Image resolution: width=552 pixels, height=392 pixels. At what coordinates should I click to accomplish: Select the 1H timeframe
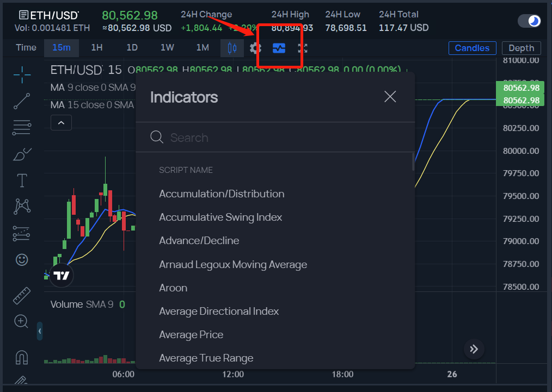coord(97,48)
